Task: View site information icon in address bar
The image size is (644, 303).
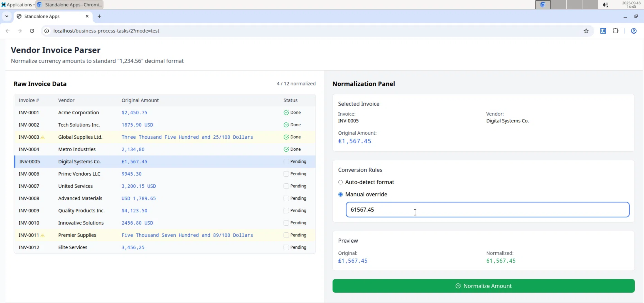Action: click(47, 31)
